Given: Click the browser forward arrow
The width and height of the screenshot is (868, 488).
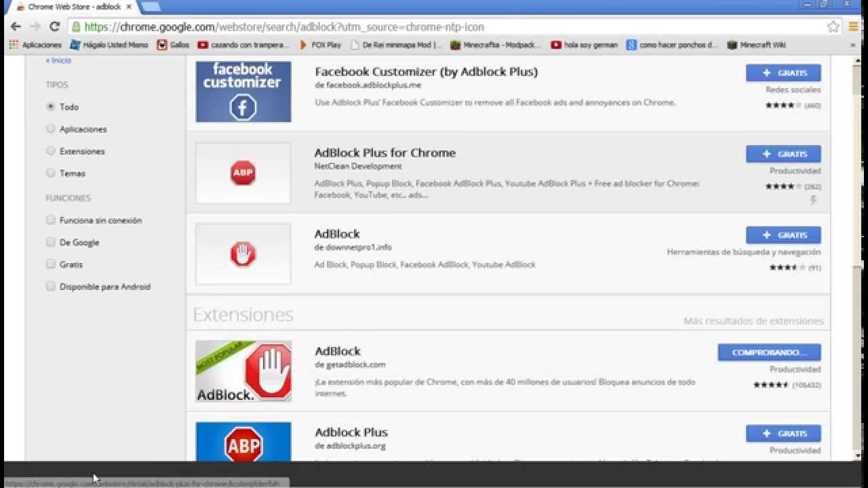Looking at the screenshot, I should pyautogui.click(x=35, y=27).
